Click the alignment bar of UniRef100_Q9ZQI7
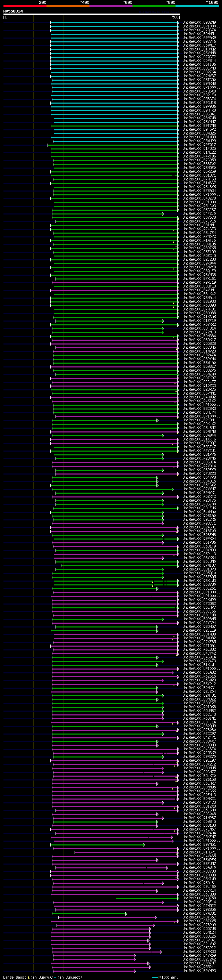Screen dimensions: 222x980 [113, 145]
